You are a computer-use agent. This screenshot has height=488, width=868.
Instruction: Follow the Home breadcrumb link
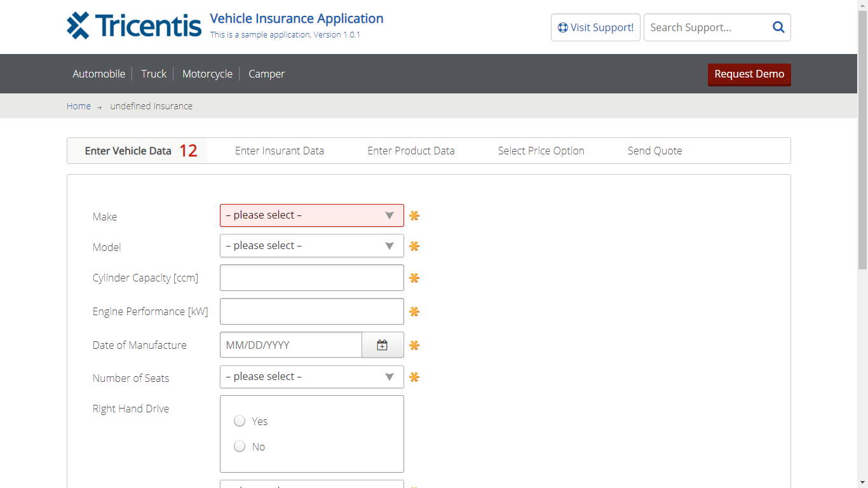click(79, 106)
